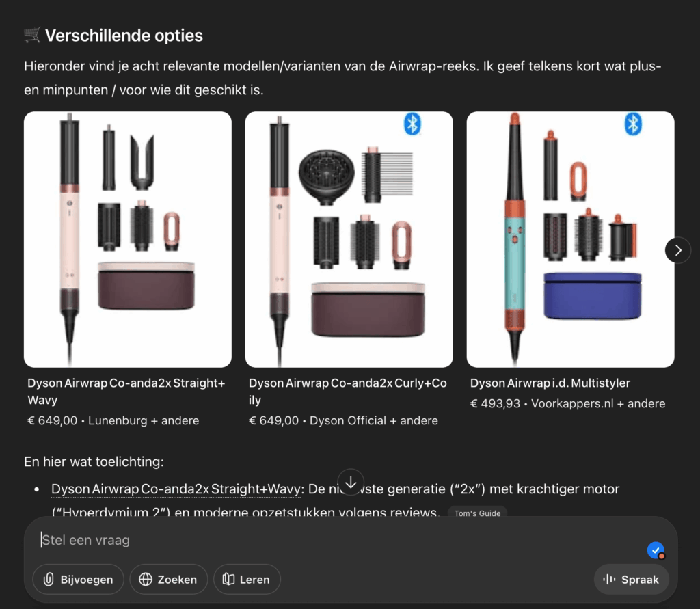The width and height of the screenshot is (700, 609).
Task: Click the book icon in Leren
Action: coord(228,579)
